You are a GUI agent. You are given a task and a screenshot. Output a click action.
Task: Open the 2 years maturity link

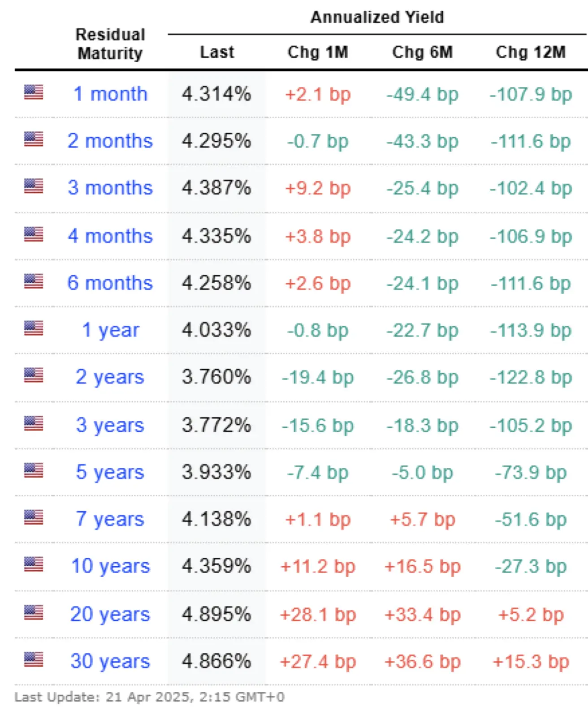coord(110,377)
